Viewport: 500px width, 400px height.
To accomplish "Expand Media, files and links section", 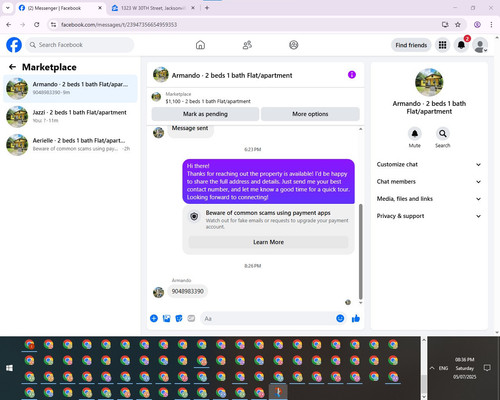I will pyautogui.click(x=429, y=199).
